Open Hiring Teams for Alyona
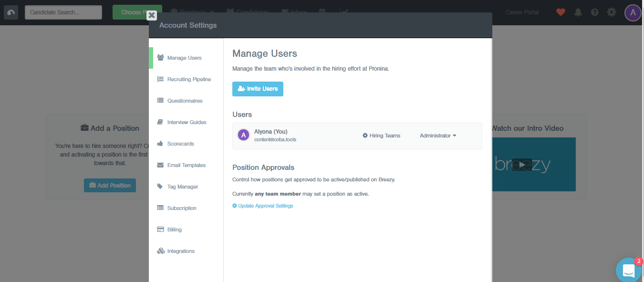The height and width of the screenshot is (282, 644). (381, 136)
